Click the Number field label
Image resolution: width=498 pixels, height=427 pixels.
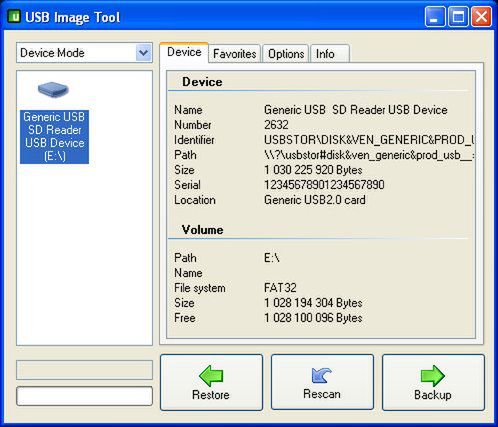click(x=193, y=125)
